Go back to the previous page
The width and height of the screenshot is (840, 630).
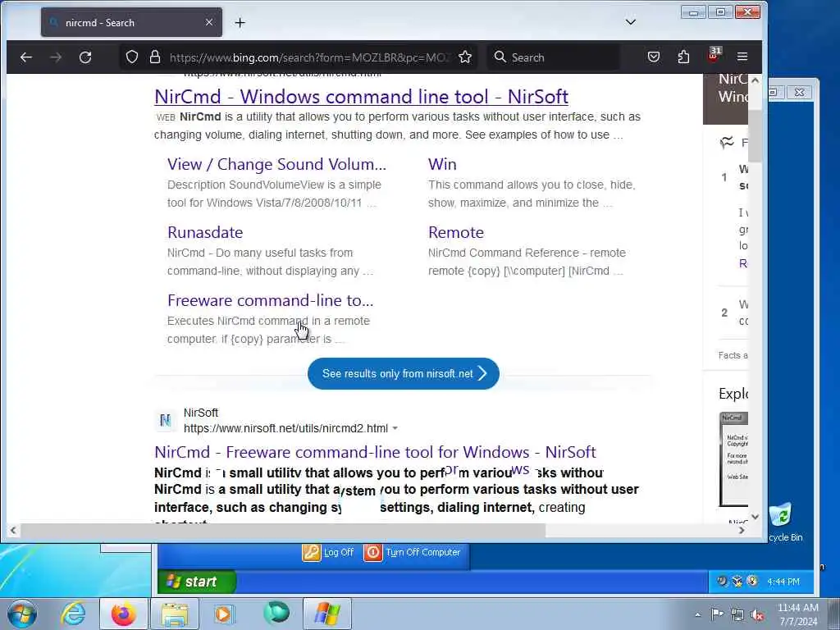coord(25,57)
